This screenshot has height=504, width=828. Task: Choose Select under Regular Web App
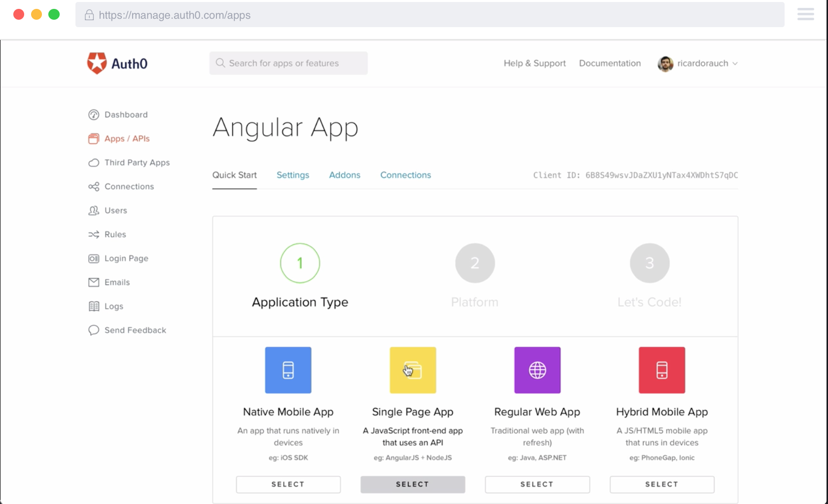(x=538, y=484)
